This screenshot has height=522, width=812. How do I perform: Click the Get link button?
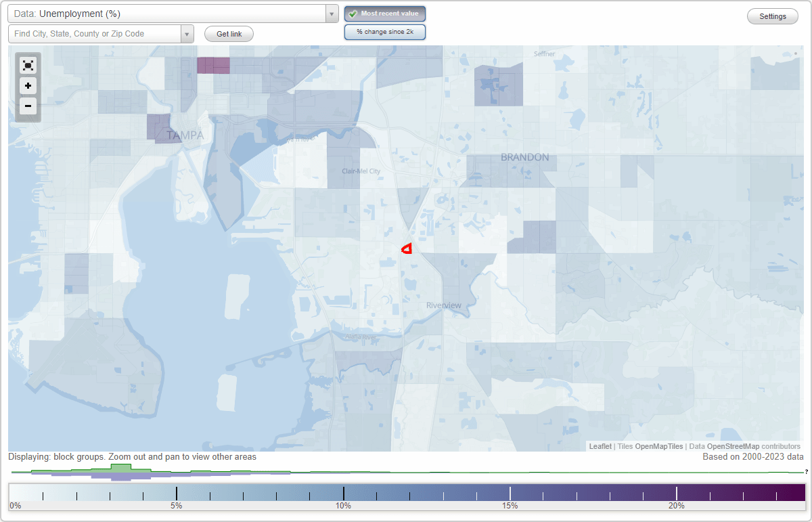click(228, 33)
